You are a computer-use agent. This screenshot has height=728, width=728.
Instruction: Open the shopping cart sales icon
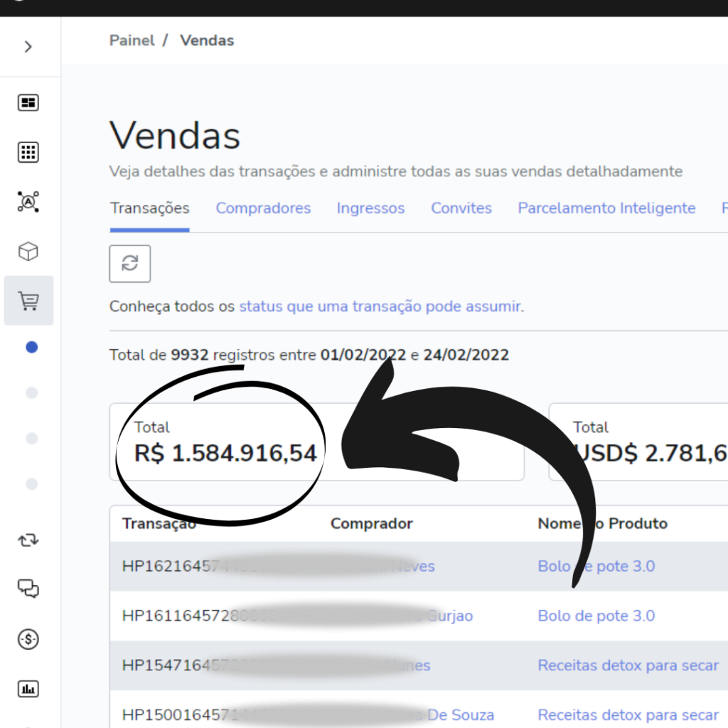28,301
